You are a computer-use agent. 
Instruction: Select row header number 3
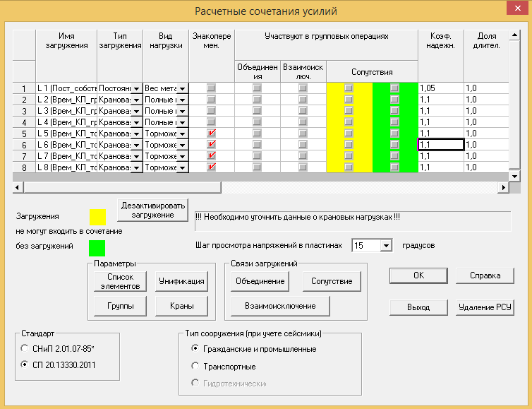(24, 111)
